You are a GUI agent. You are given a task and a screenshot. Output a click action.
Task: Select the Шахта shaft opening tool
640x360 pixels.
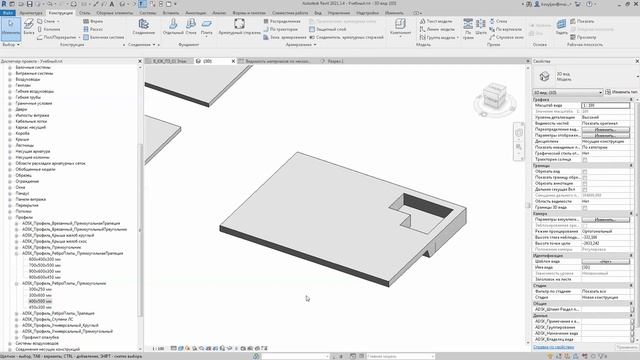click(x=481, y=27)
